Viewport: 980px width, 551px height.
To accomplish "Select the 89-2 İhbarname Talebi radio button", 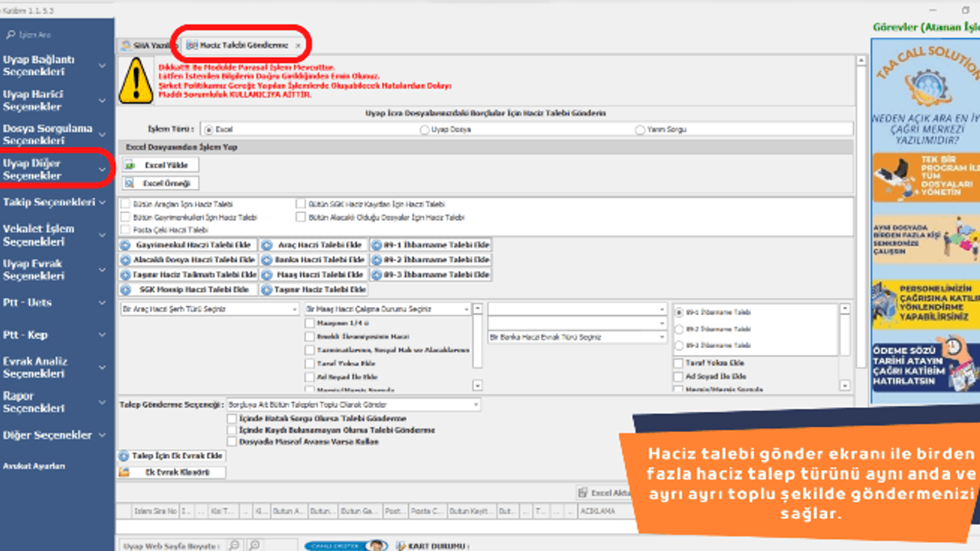I will pyautogui.click(x=679, y=329).
